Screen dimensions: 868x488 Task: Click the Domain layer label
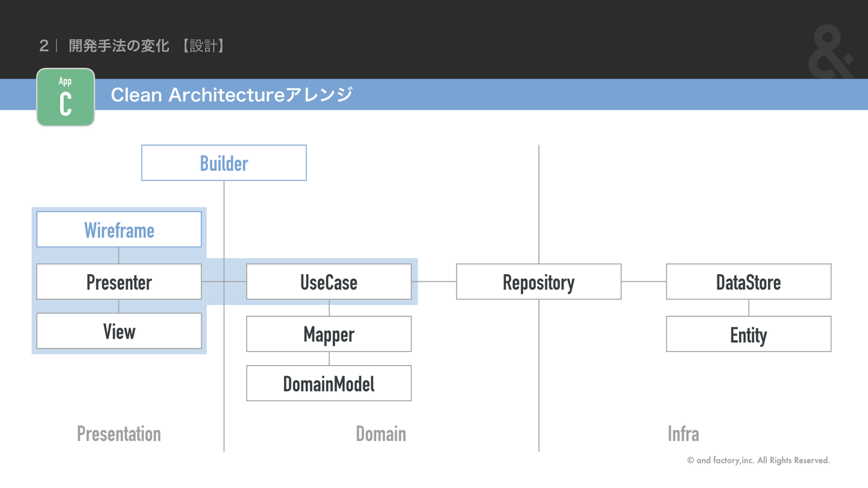click(380, 434)
